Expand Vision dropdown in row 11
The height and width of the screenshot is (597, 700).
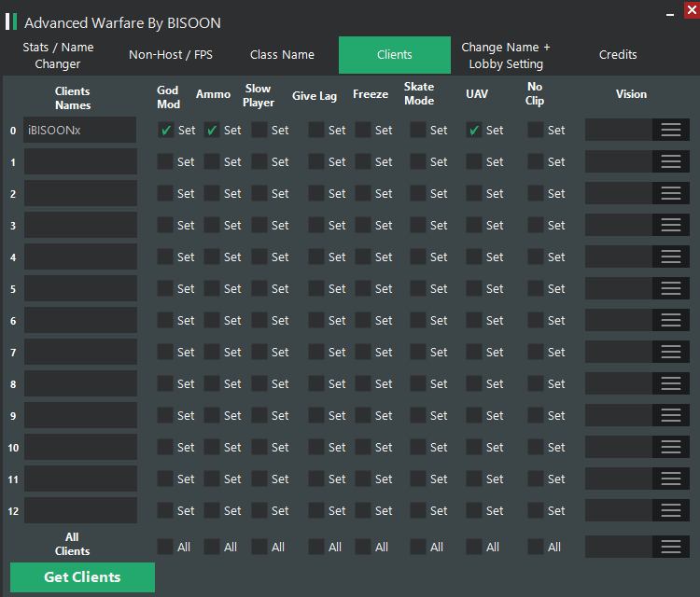670,479
